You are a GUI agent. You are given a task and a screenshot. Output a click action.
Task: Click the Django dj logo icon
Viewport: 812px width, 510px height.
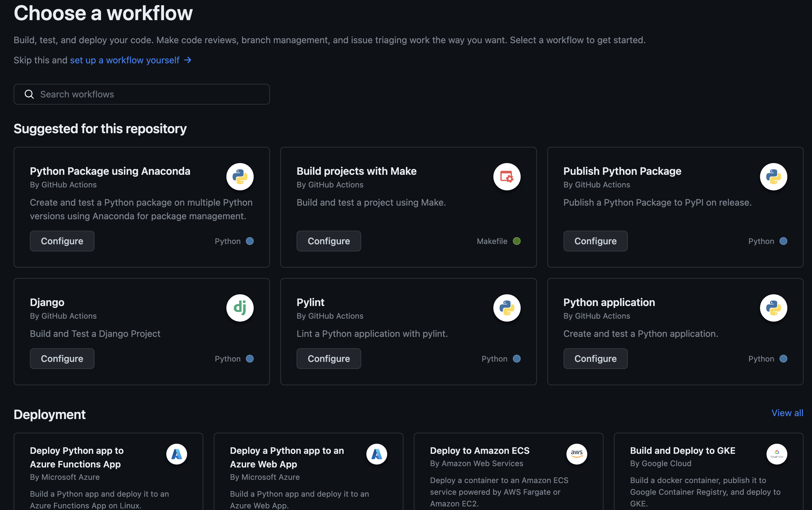(x=240, y=308)
